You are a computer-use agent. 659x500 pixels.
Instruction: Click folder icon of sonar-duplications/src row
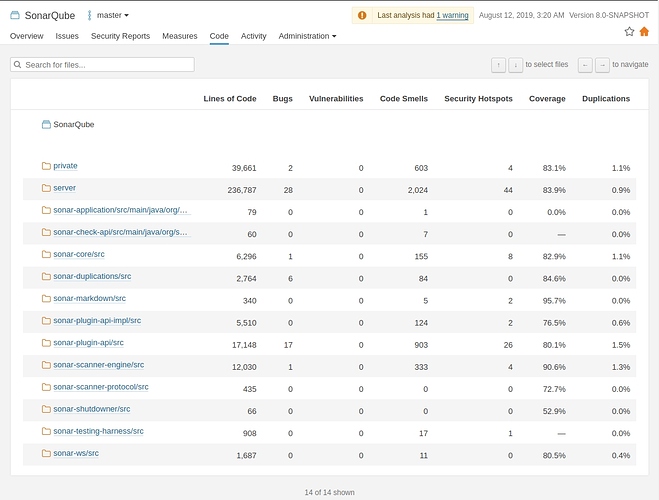46,276
